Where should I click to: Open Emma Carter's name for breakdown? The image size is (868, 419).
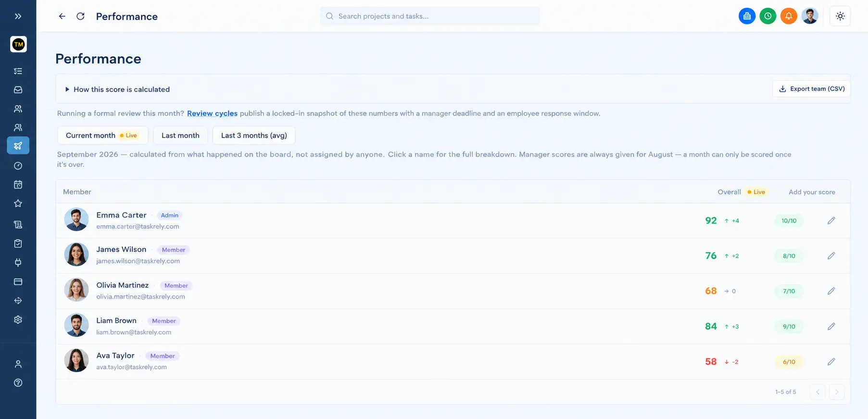(x=121, y=215)
